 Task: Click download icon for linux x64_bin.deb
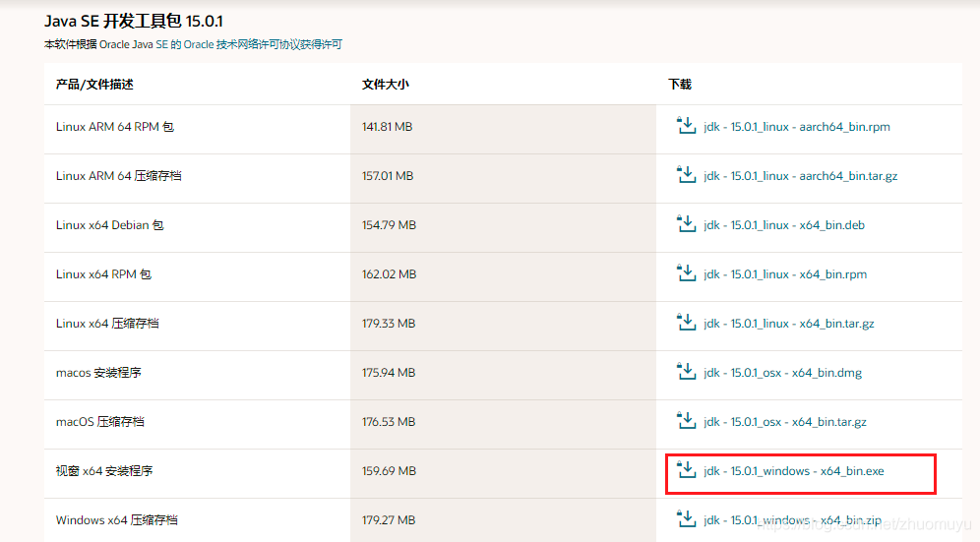tap(686, 224)
